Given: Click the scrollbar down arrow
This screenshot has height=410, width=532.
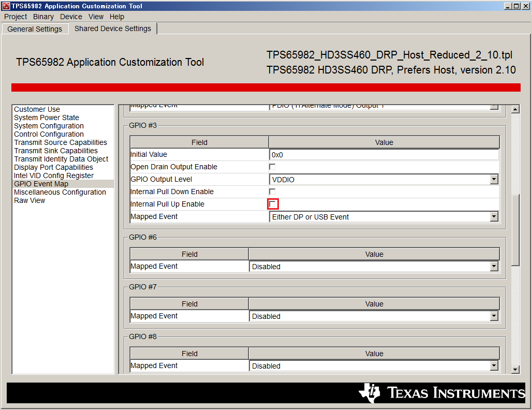Looking at the screenshot, I should click(515, 370).
